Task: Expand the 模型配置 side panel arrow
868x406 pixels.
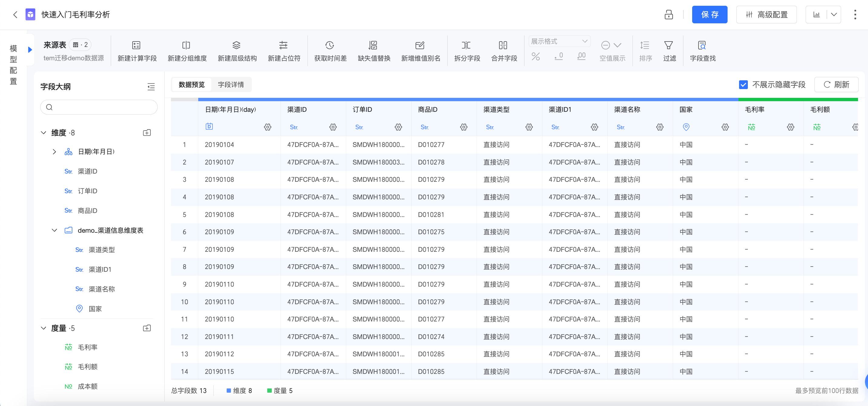Action: tap(30, 50)
